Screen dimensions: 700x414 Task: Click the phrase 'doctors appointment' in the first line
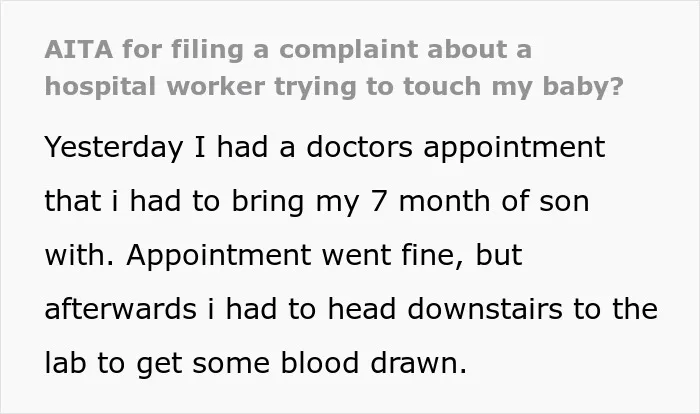point(455,148)
